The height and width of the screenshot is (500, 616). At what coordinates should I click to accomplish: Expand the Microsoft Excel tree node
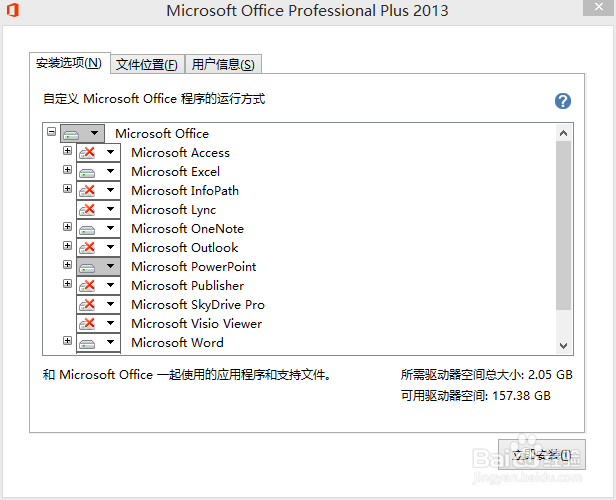tap(68, 170)
